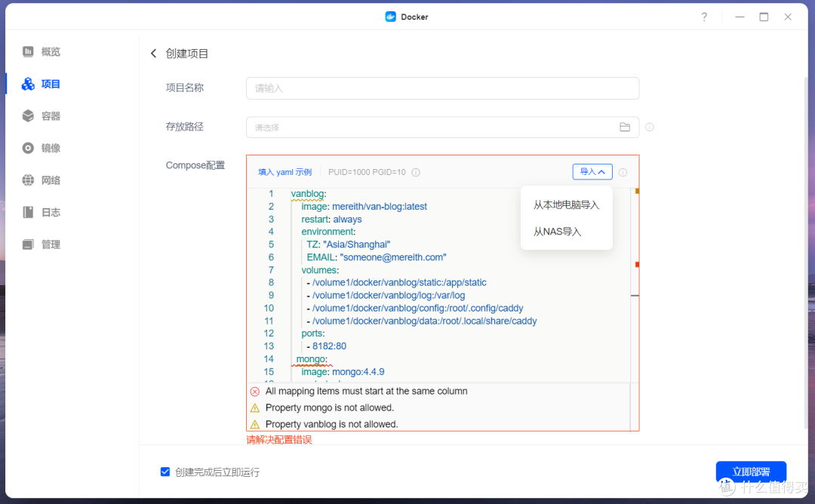The image size is (815, 504).
Task: Click the PUID=1000 PGID=10 info icon
Action: tap(416, 172)
